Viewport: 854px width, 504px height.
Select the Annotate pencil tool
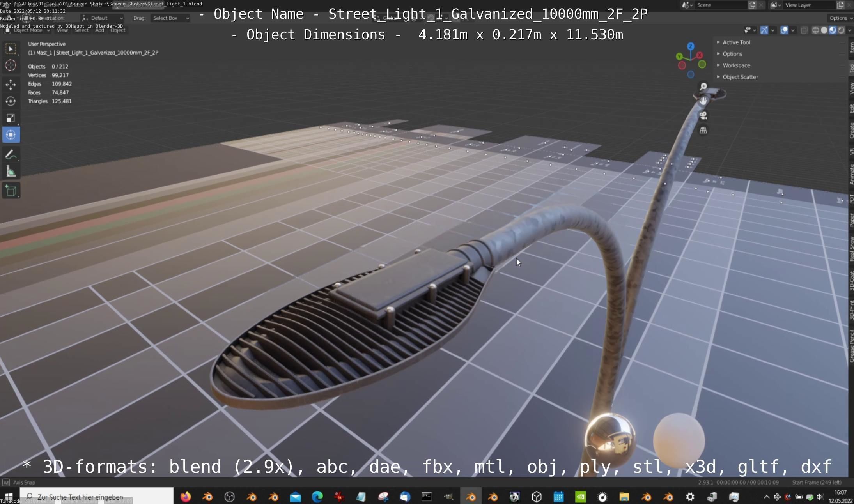pos(11,155)
